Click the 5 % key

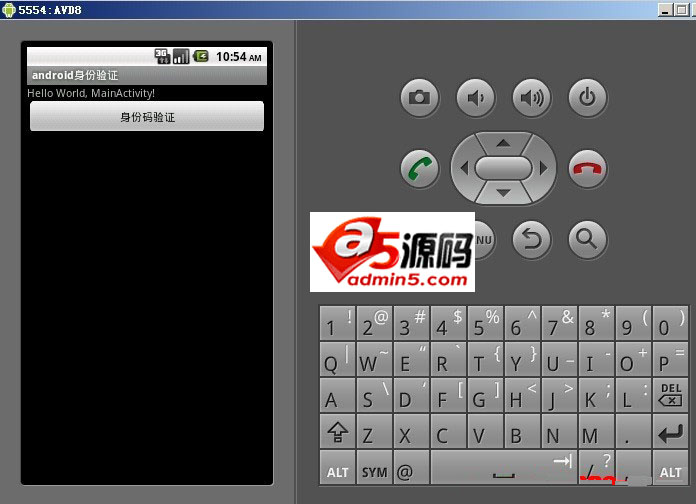[486, 323]
